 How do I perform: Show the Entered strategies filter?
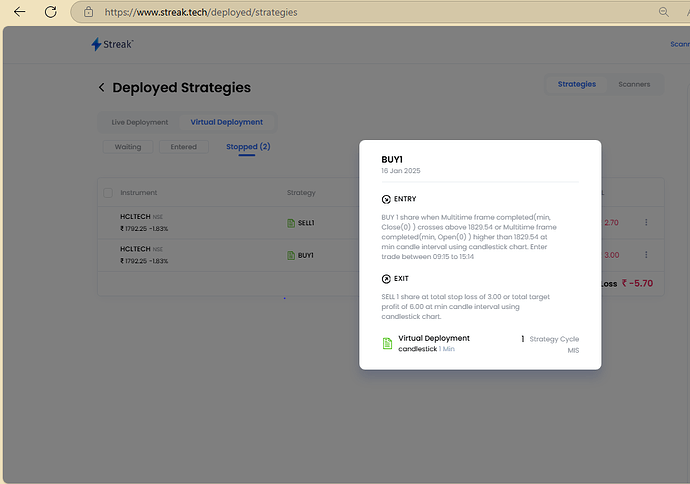184,147
